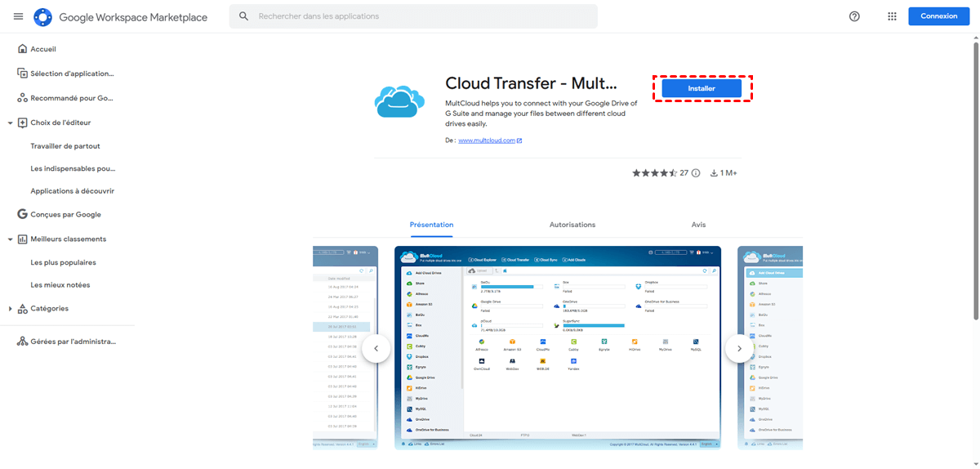980x469 pixels.
Task: Click the left partial screenshot thumbnail
Action: coord(345,348)
